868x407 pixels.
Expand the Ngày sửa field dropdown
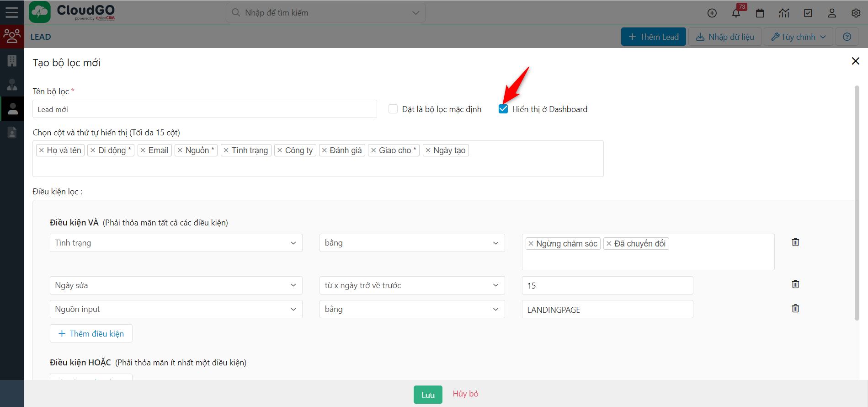176,285
